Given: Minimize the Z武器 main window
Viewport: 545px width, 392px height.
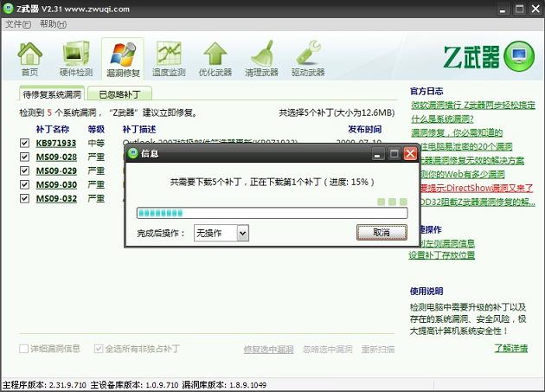Looking at the screenshot, I should point(503,9).
